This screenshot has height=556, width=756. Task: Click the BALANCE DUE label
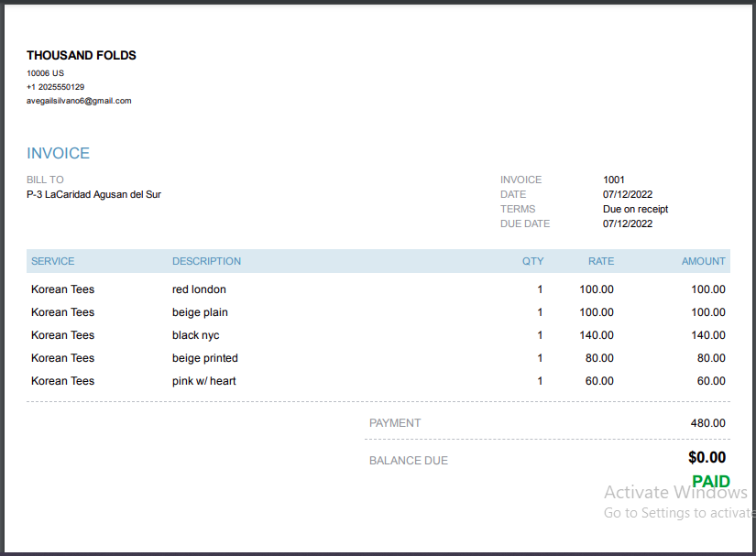click(409, 461)
